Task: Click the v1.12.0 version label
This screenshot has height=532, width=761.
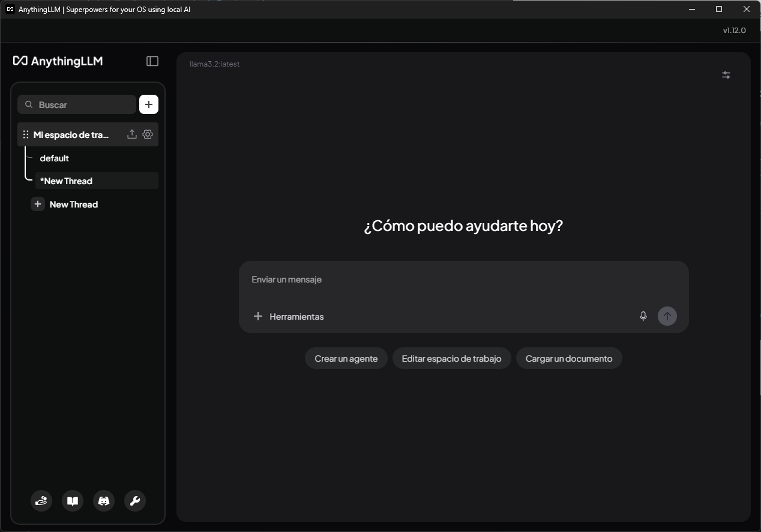Action: click(735, 30)
